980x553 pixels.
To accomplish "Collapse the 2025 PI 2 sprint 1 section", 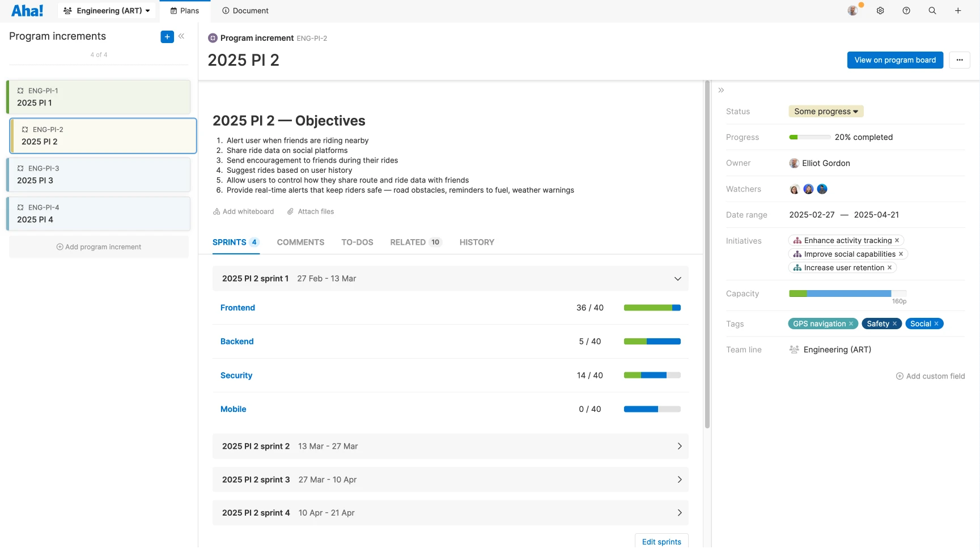I will point(677,278).
